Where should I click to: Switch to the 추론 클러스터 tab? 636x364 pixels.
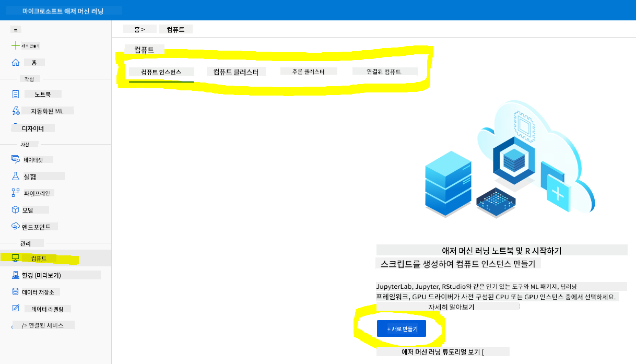pyautogui.click(x=309, y=72)
